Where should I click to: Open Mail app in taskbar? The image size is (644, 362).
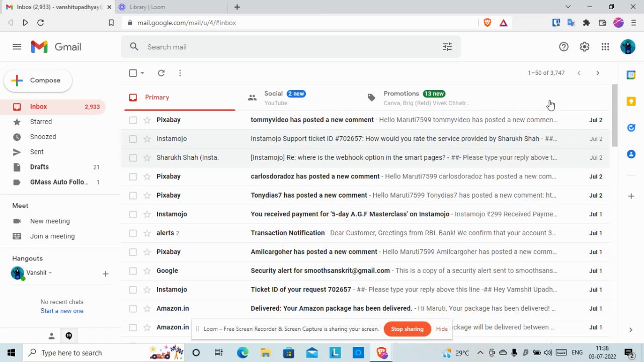[x=312, y=352]
